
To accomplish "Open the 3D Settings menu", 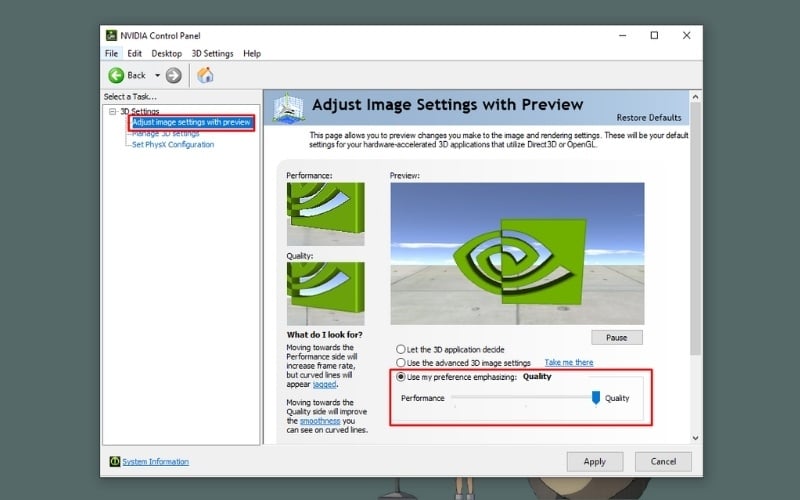I will pyautogui.click(x=212, y=53).
